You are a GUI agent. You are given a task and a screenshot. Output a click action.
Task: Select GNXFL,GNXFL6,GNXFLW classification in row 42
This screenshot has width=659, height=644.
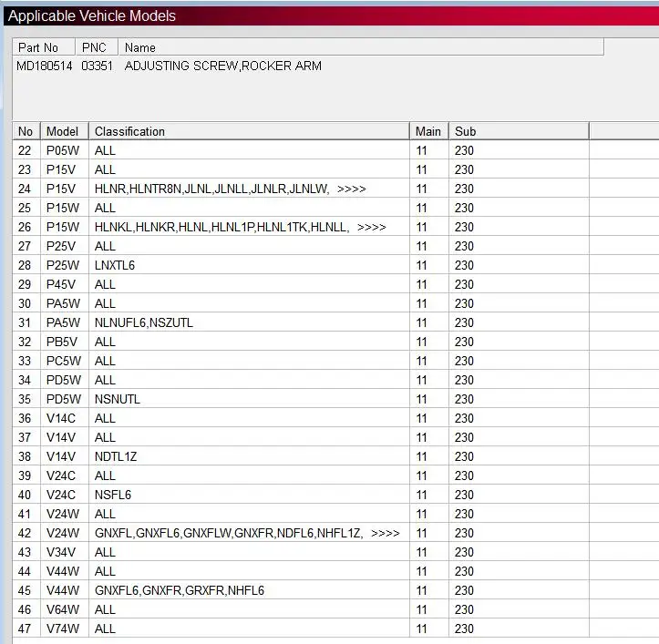click(229, 533)
